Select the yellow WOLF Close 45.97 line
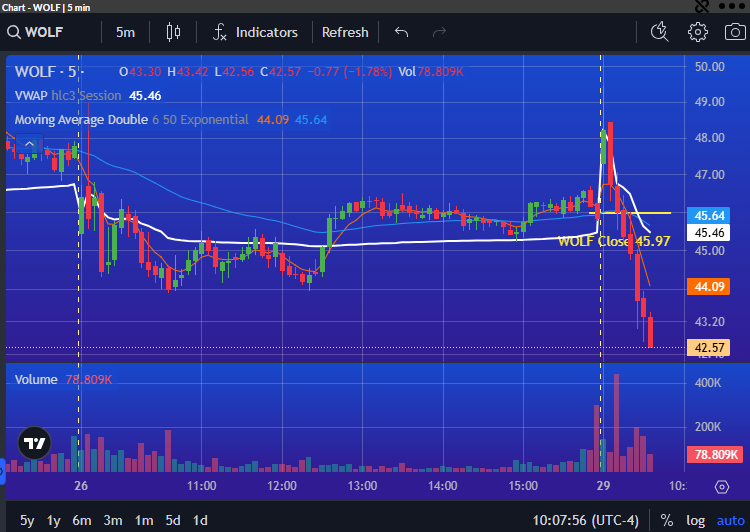 [630, 213]
